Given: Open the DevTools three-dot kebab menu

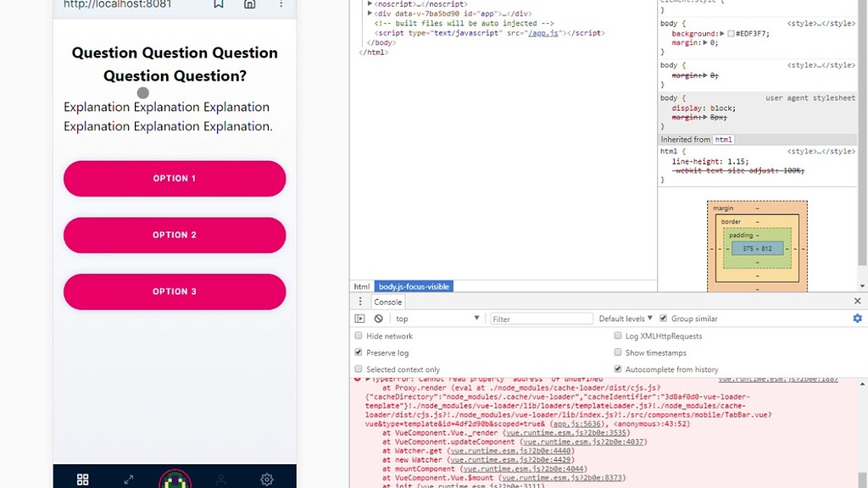Looking at the screenshot, I should 360,302.
